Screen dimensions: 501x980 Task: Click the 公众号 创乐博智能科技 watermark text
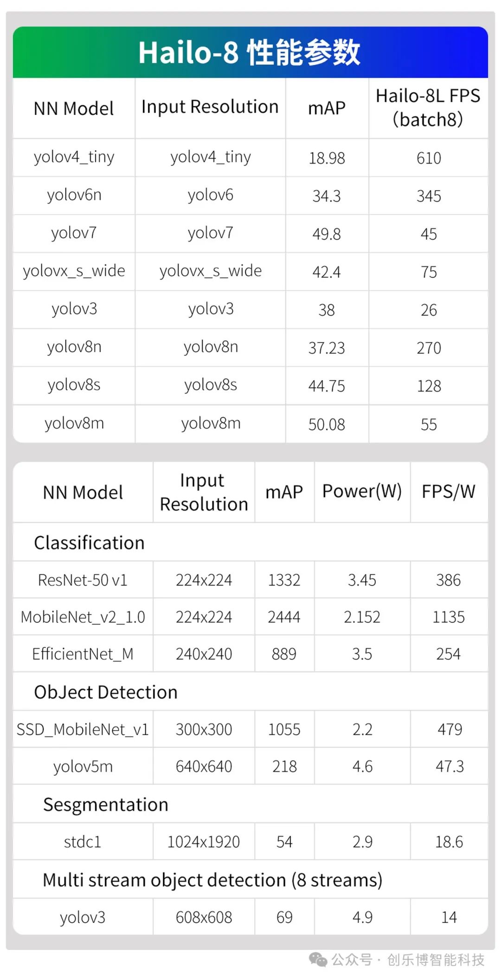[408, 960]
